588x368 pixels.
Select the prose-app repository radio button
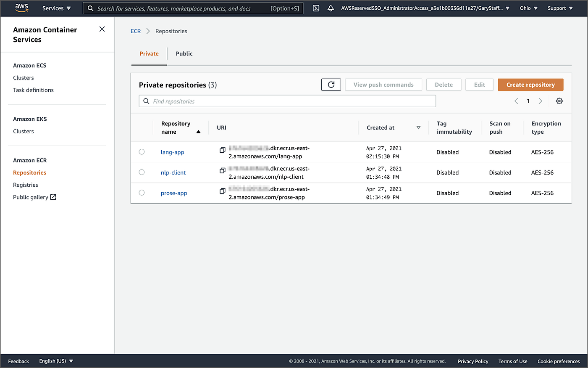pos(142,193)
